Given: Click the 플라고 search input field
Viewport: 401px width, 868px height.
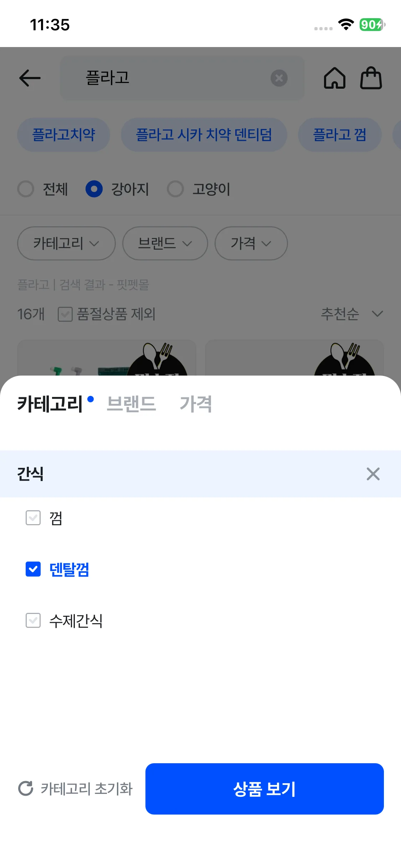Looking at the screenshot, I should (x=171, y=78).
